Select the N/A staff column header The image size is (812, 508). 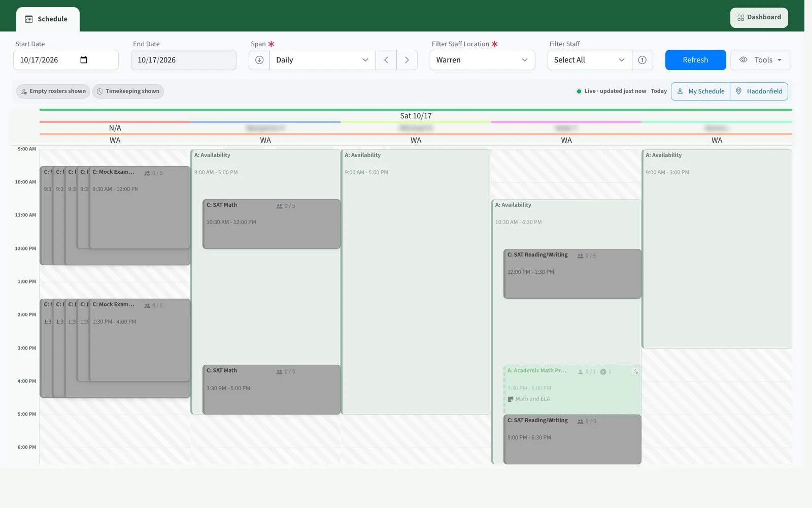[115, 128]
